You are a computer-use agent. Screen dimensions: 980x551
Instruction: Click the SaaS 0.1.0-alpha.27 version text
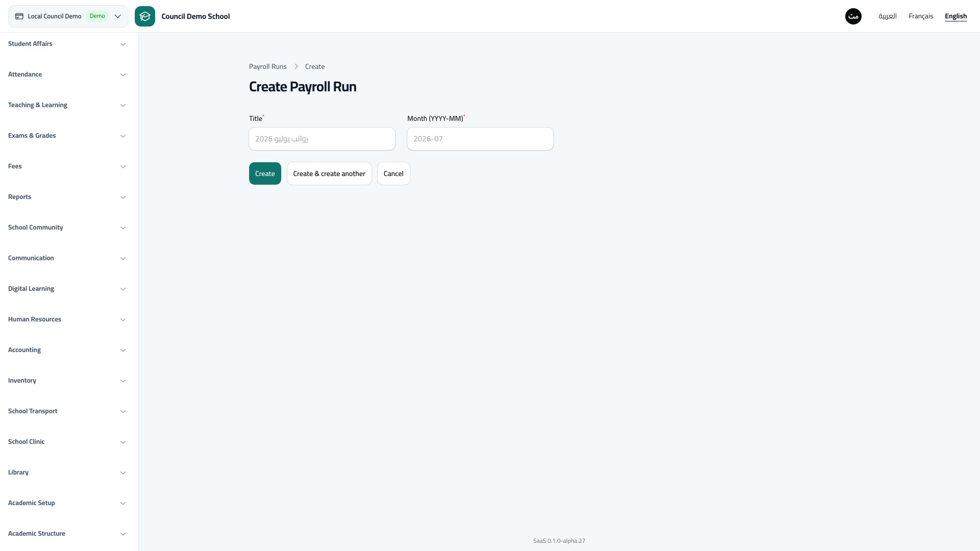click(559, 541)
